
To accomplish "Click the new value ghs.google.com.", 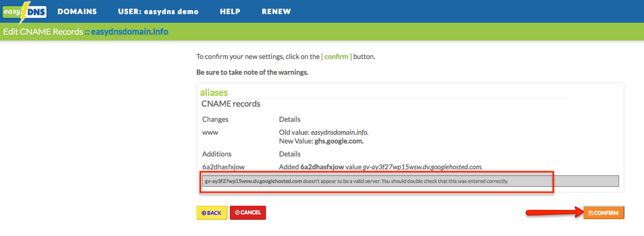I will tap(339, 141).
